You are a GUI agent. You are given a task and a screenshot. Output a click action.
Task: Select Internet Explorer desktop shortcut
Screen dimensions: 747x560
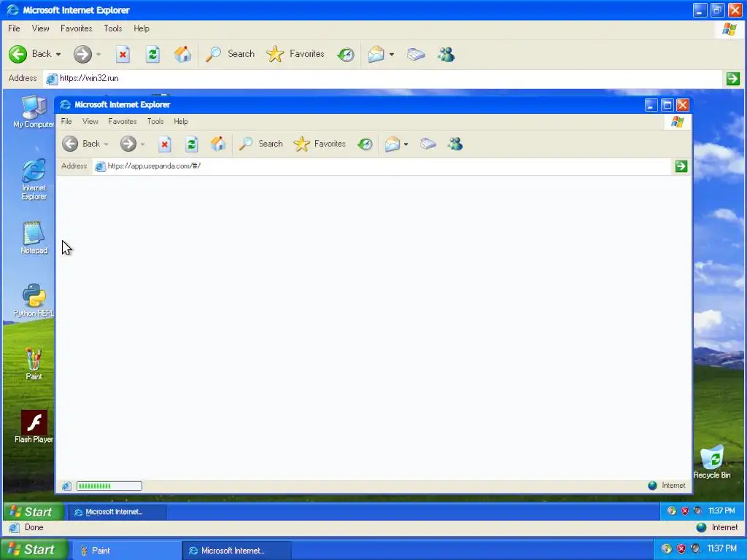pyautogui.click(x=34, y=179)
